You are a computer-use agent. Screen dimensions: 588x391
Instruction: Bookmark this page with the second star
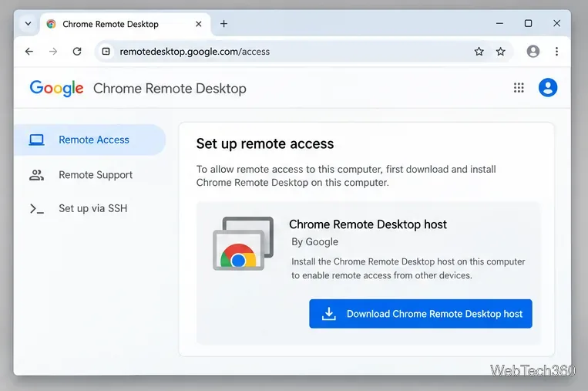[x=501, y=52]
